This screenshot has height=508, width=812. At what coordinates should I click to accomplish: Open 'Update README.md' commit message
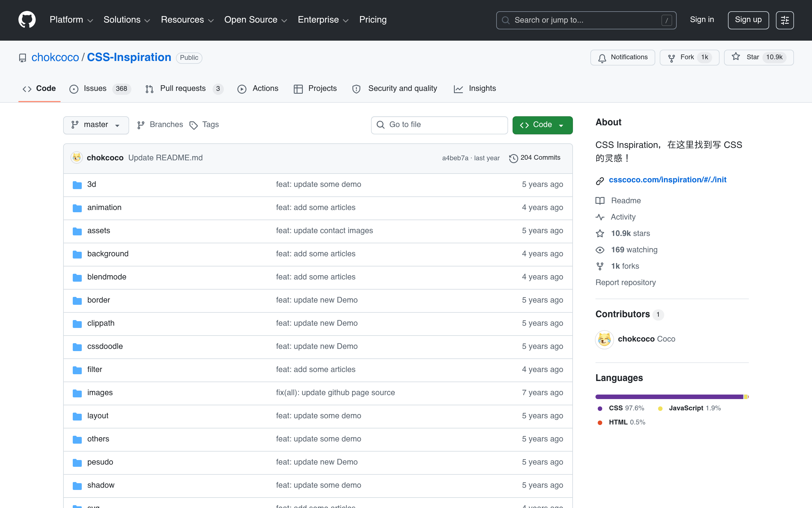tap(166, 158)
